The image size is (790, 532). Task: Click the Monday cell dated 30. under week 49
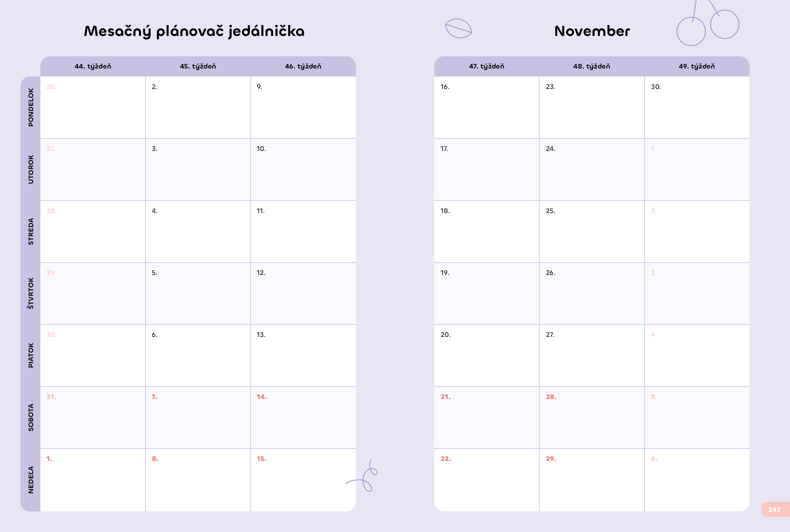tap(697, 107)
